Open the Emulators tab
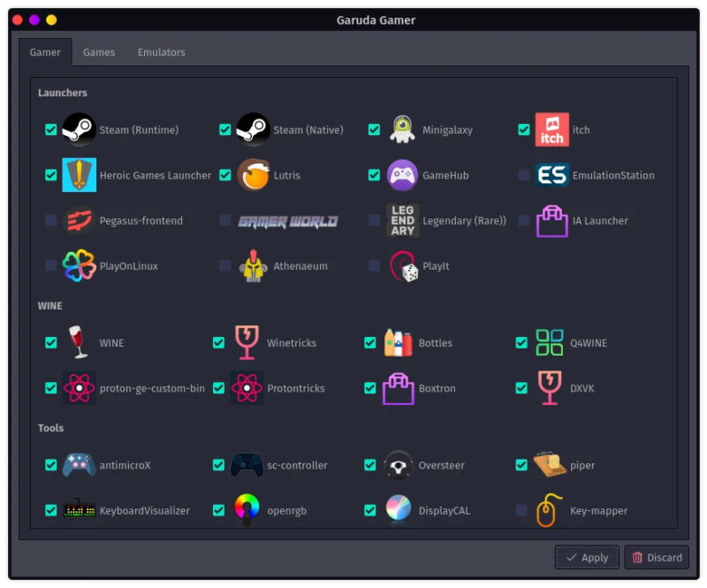 click(161, 52)
